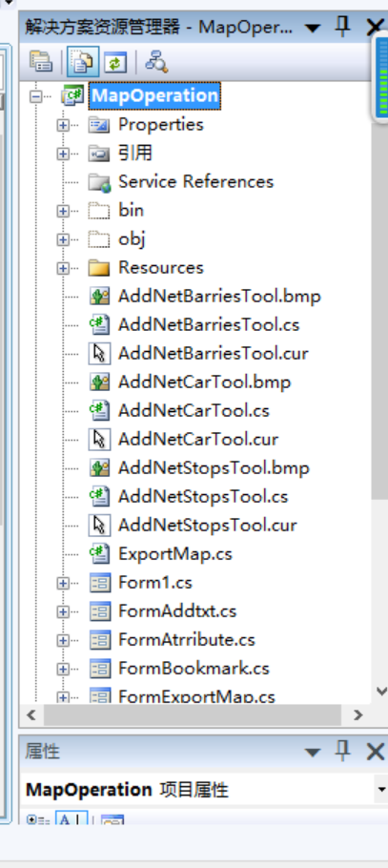Expand the Resources folder

pos(63,268)
